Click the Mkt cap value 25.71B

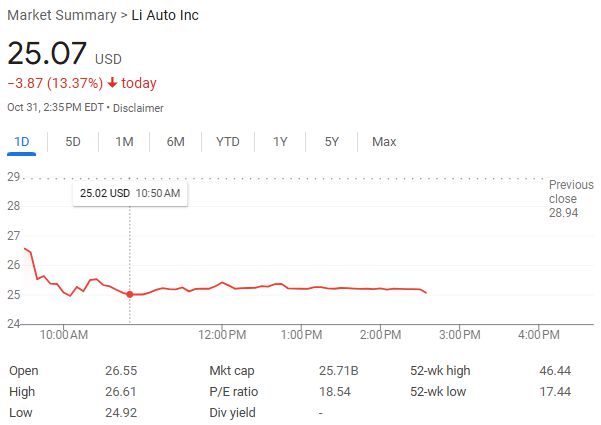[x=338, y=371]
